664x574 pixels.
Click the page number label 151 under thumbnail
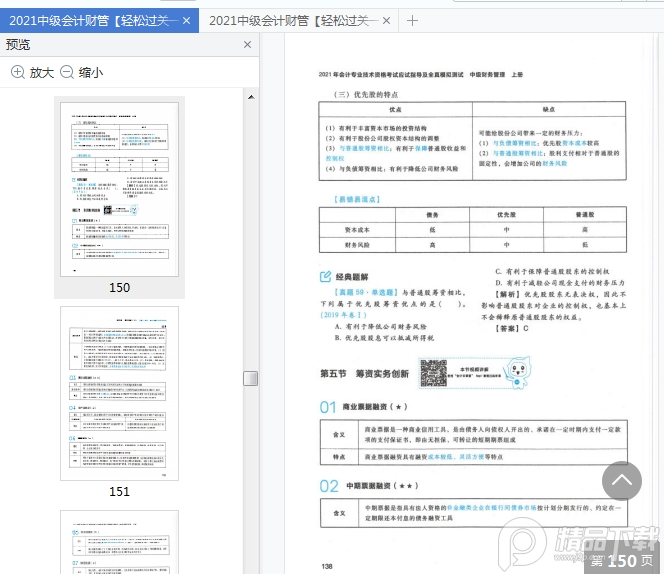119,491
